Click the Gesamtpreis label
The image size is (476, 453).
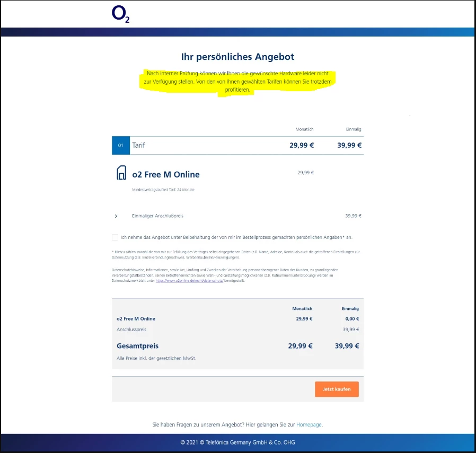pyautogui.click(x=137, y=346)
